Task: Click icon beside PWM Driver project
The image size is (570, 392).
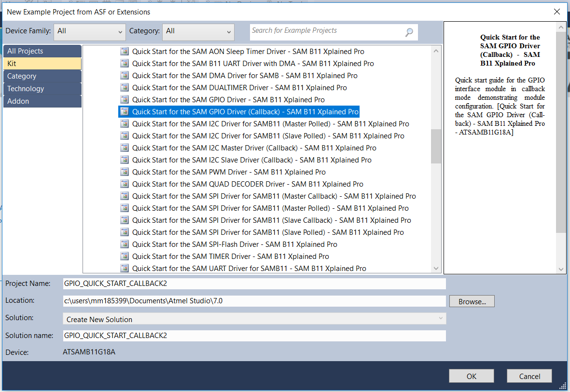Action: point(125,172)
